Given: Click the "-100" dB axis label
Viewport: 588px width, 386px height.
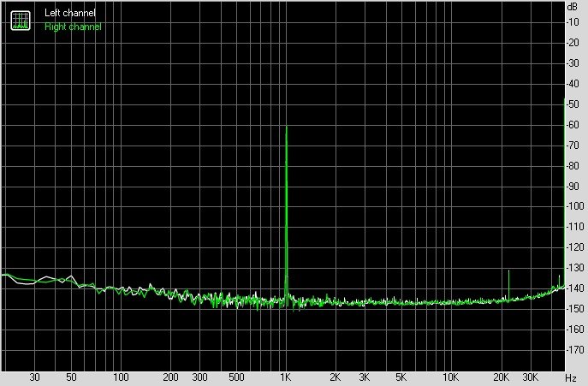Looking at the screenshot, I should [x=574, y=206].
